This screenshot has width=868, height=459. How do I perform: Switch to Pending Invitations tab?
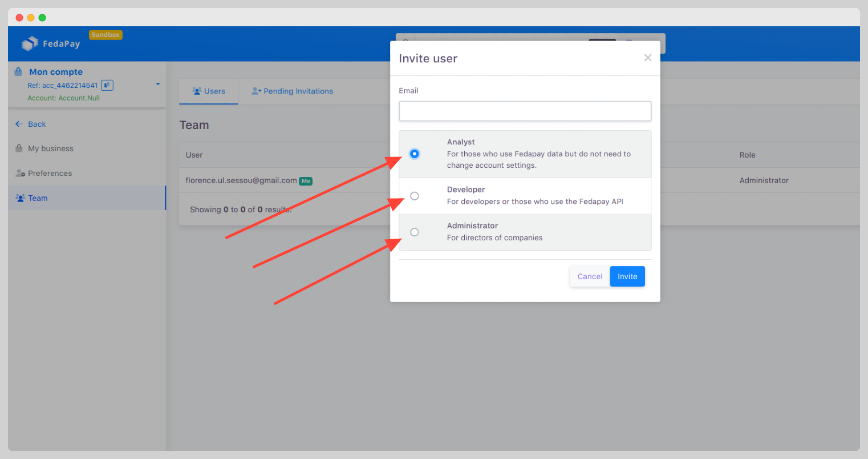pyautogui.click(x=293, y=91)
